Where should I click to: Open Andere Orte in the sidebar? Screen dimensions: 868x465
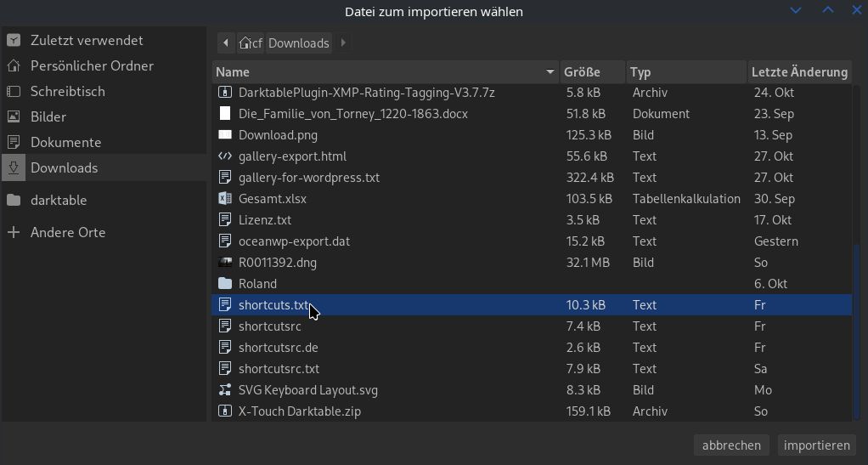[x=68, y=232]
